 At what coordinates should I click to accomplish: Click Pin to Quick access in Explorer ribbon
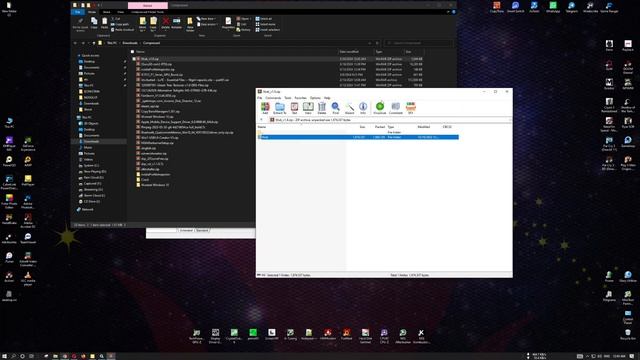coord(80,24)
